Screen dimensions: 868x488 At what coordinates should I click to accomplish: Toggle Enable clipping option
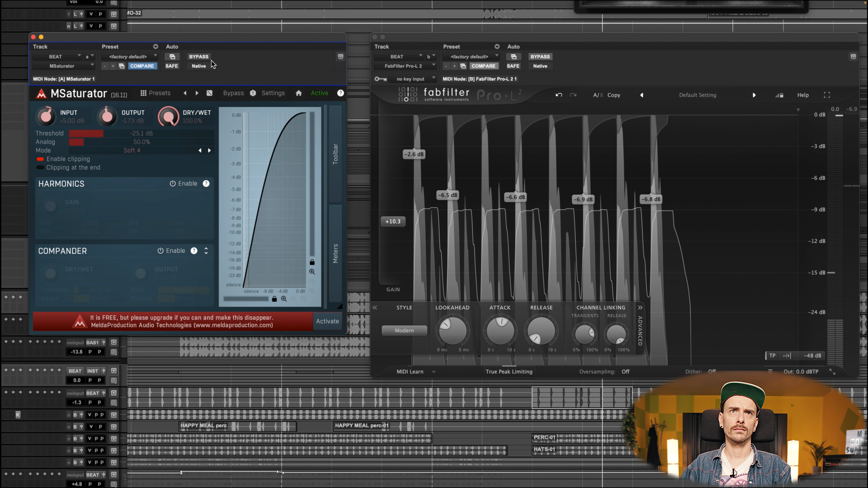click(x=41, y=159)
